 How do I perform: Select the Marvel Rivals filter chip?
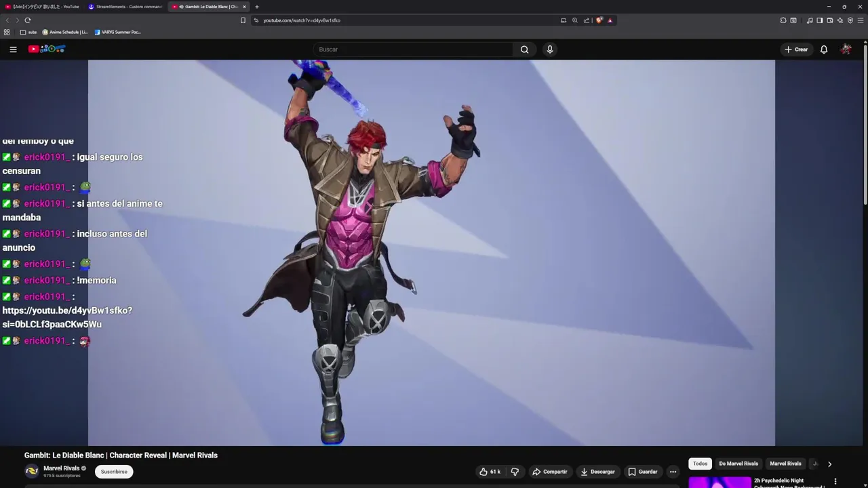[x=785, y=464]
